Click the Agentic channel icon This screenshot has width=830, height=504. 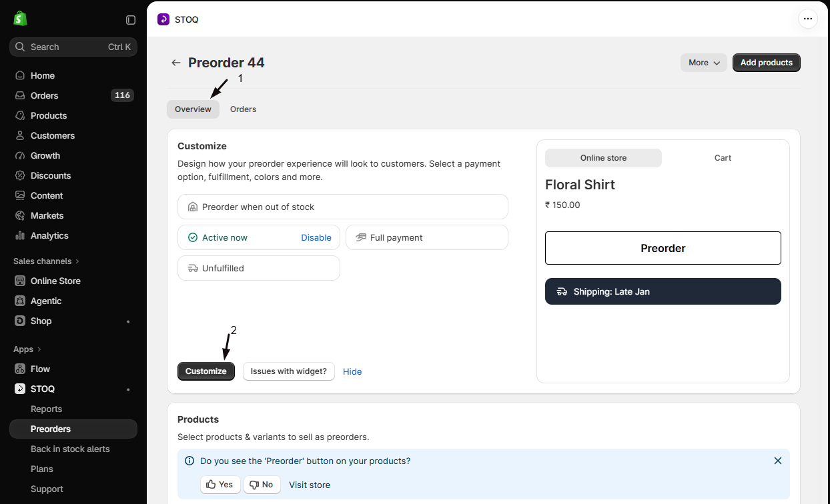[20, 301]
